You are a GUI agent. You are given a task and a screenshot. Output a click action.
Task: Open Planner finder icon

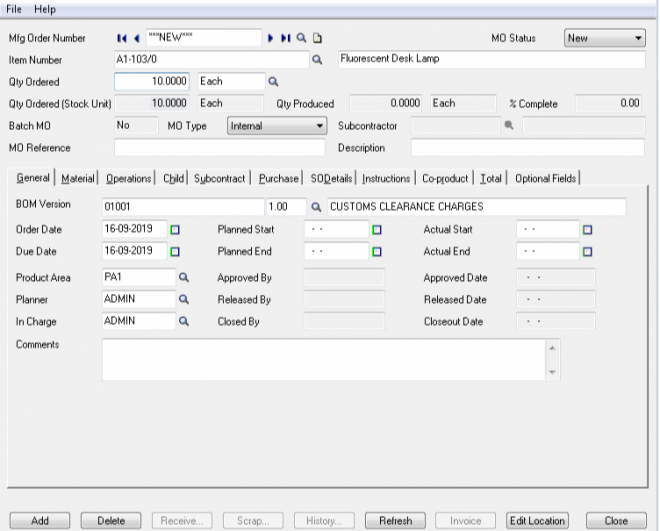[184, 298]
